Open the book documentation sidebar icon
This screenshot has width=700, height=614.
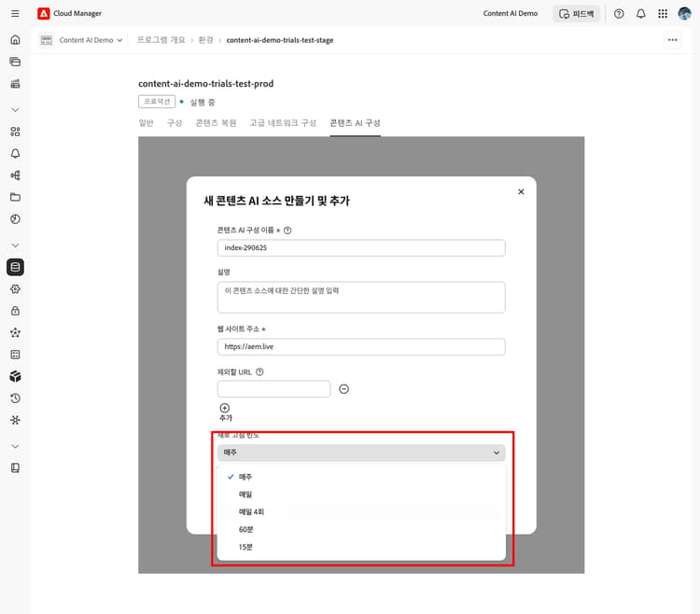15,468
